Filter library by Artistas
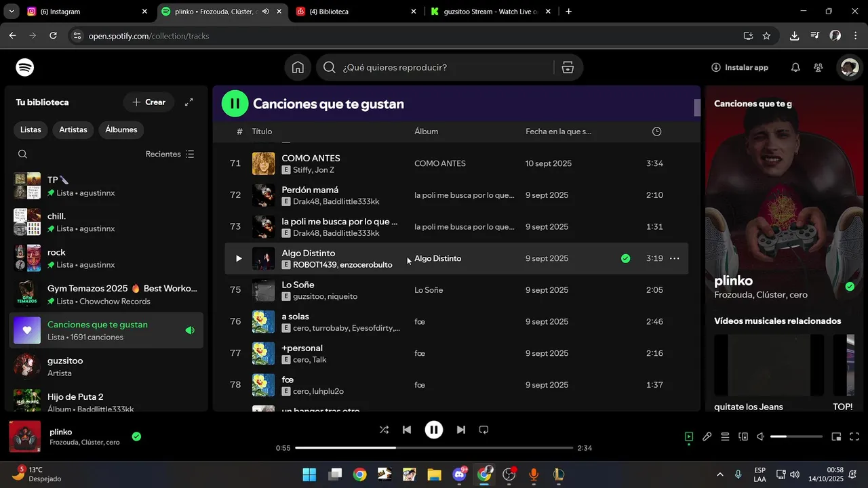The width and height of the screenshot is (868, 488). pos(73,129)
